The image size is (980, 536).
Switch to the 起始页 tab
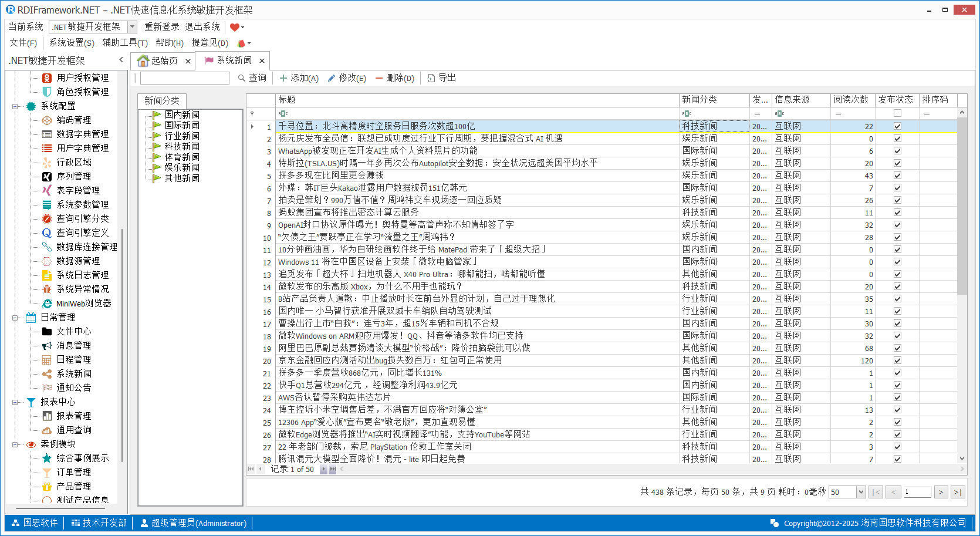point(158,60)
